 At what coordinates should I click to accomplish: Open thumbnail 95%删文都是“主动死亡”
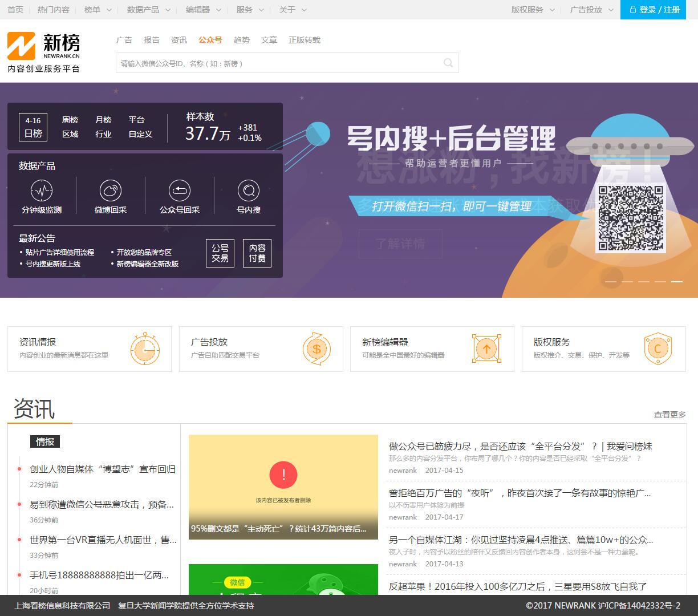coord(283,487)
